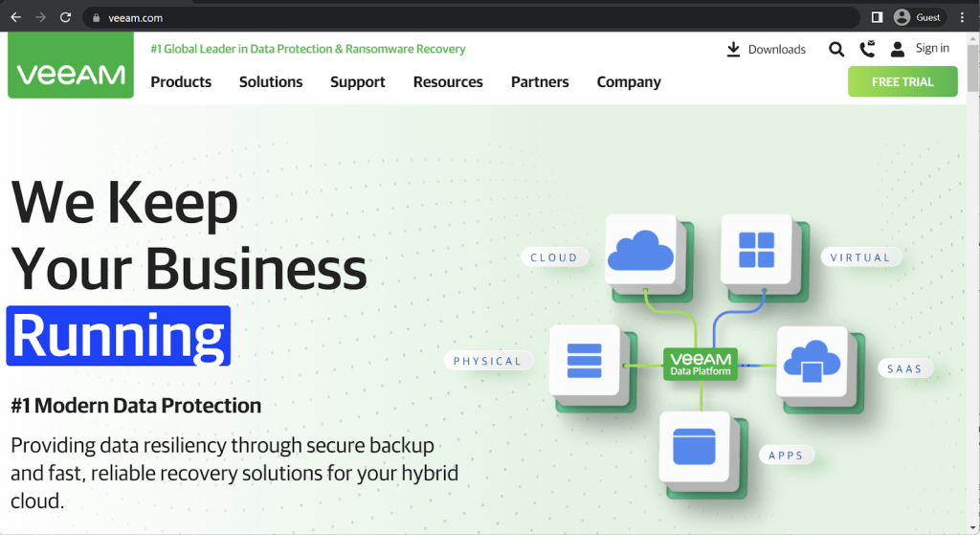Click the #1 Global Leader tagline link
The height and width of the screenshot is (535, 980).
tap(308, 49)
